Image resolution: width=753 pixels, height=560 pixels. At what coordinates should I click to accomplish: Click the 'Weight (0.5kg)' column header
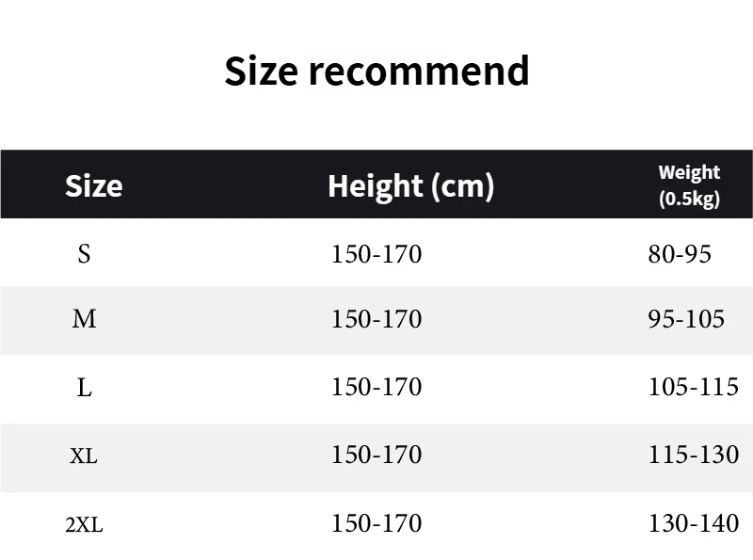689,185
